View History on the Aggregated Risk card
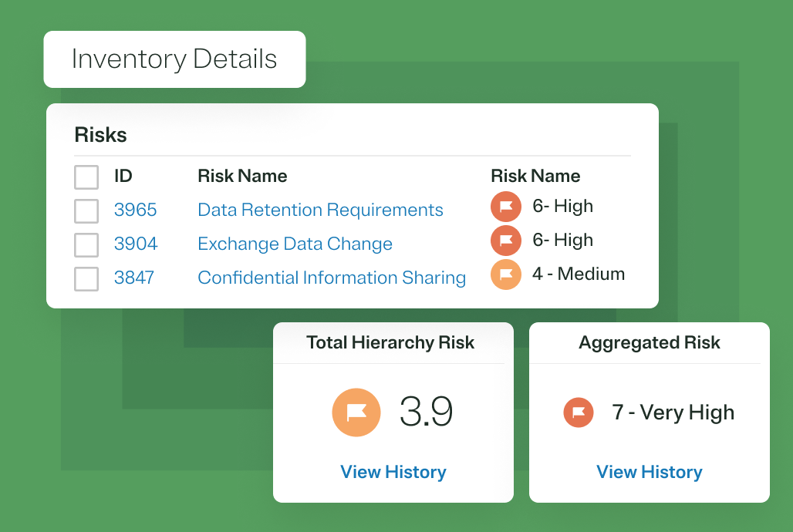 [x=650, y=472]
